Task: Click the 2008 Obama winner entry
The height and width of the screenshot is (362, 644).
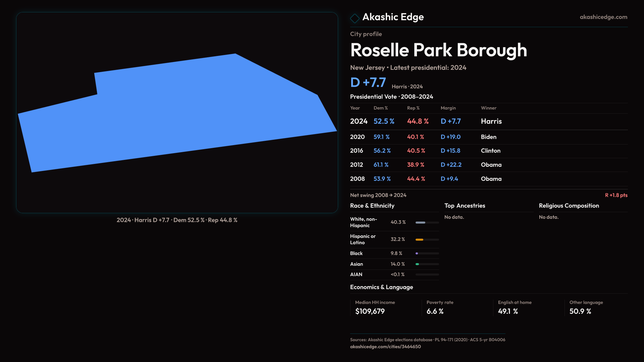Action: coord(491,179)
